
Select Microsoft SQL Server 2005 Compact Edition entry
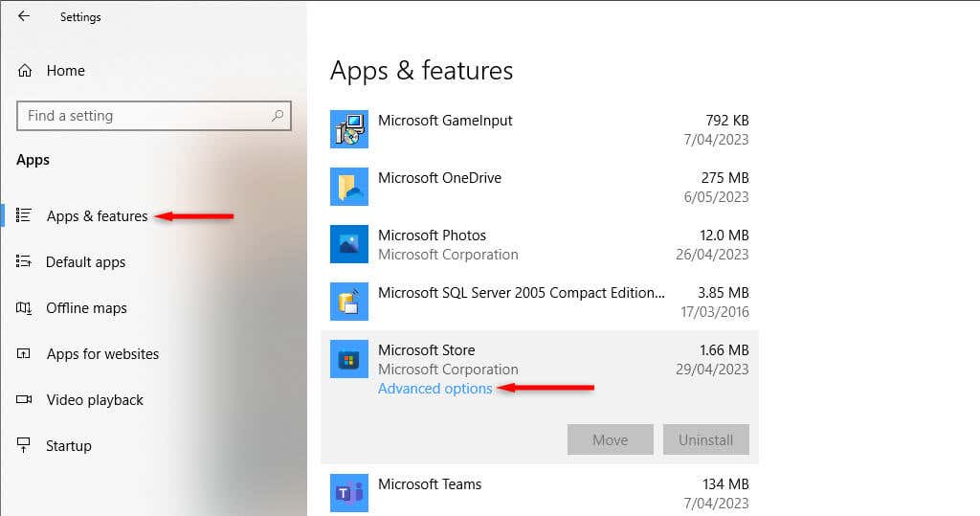pyautogui.click(x=522, y=293)
